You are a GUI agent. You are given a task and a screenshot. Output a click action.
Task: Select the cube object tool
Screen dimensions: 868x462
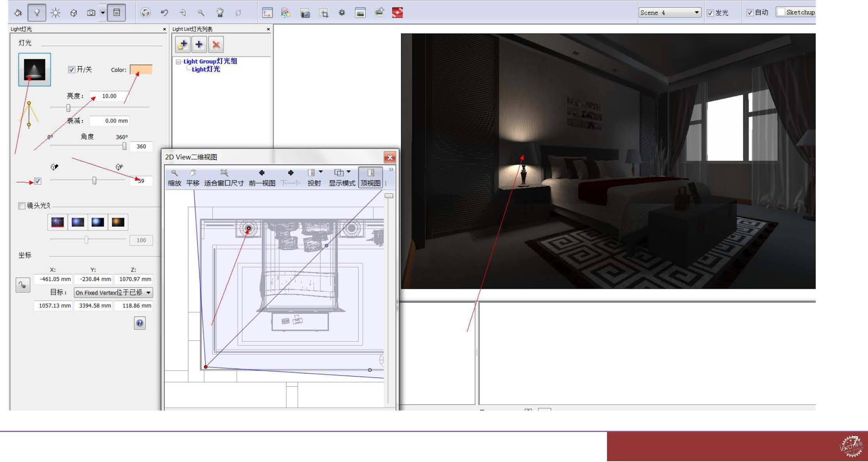tap(73, 12)
